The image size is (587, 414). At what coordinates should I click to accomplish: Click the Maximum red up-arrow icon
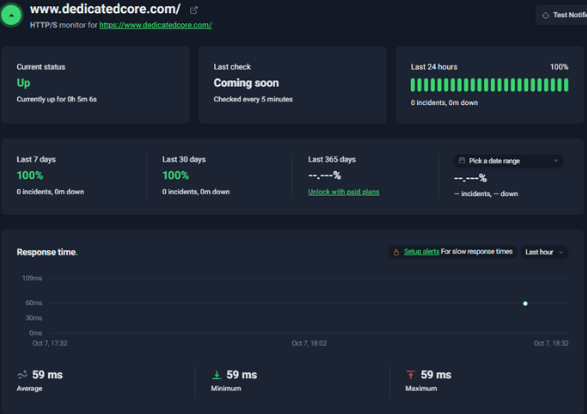click(x=411, y=375)
